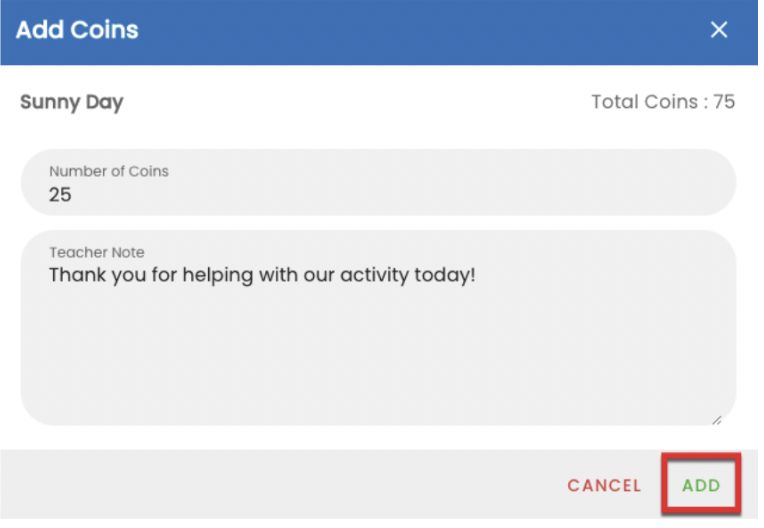Click the 'Number of Coins' field label

109,171
